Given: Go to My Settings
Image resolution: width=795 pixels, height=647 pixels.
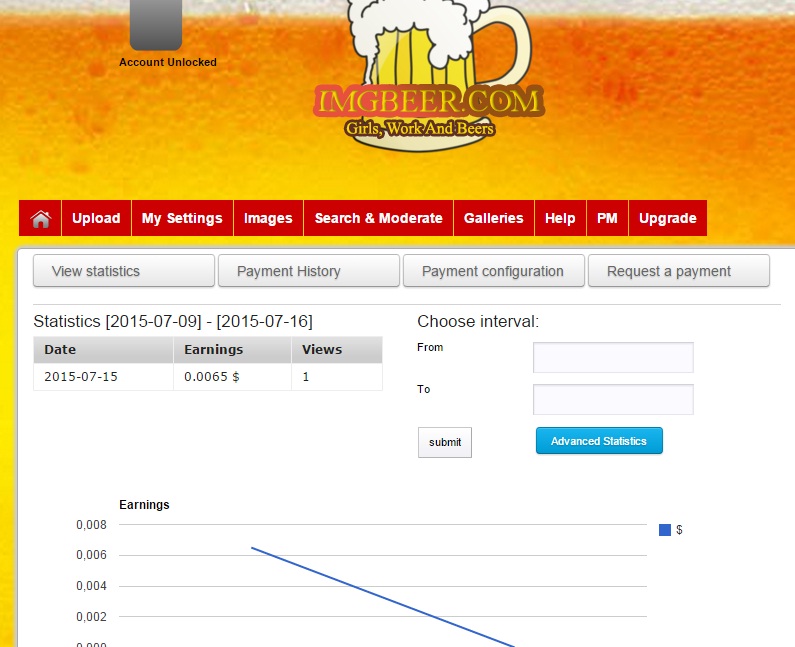Looking at the screenshot, I should [182, 219].
